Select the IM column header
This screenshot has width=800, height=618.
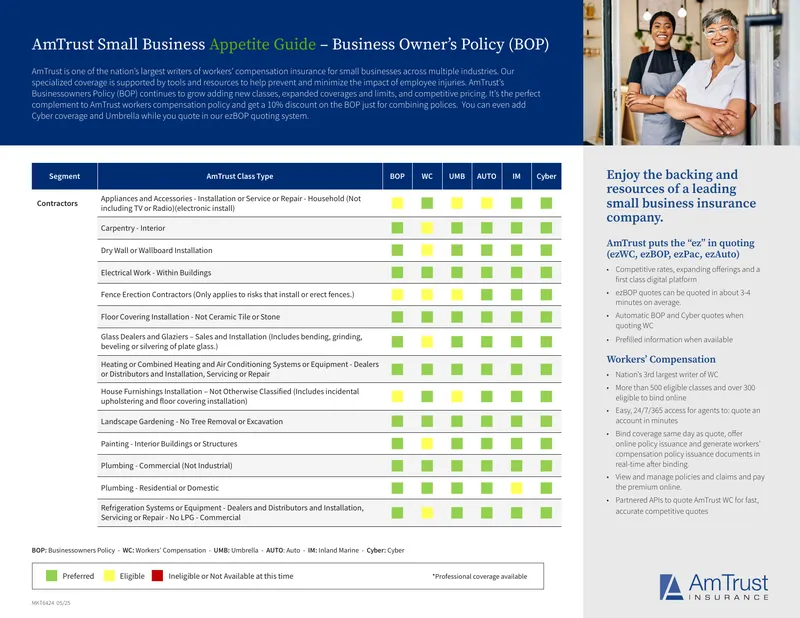pyautogui.click(x=516, y=176)
